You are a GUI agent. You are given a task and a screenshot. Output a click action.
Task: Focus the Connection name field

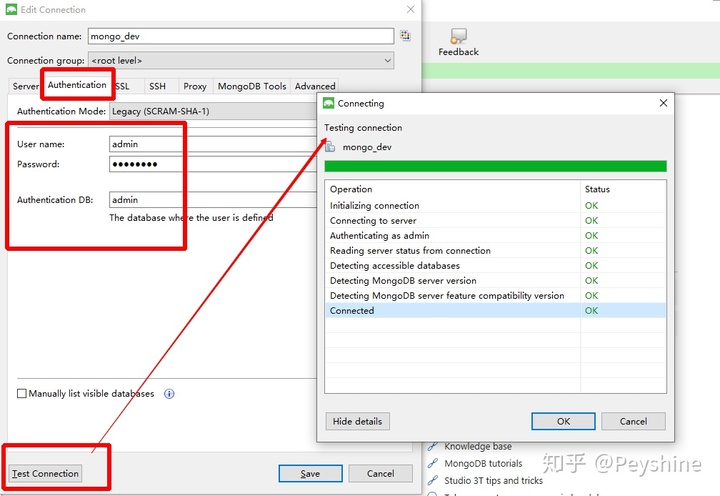[241, 36]
